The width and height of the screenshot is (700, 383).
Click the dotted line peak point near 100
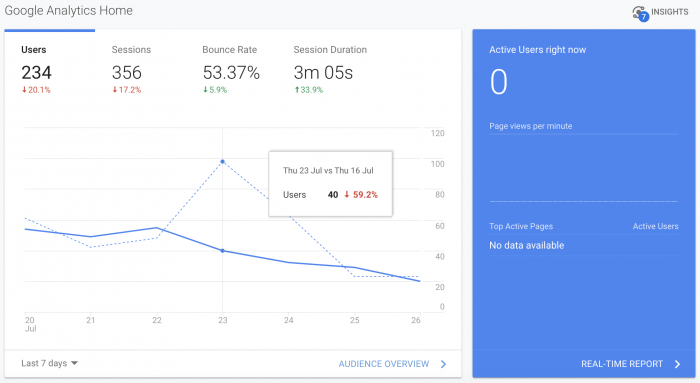pyautogui.click(x=222, y=162)
